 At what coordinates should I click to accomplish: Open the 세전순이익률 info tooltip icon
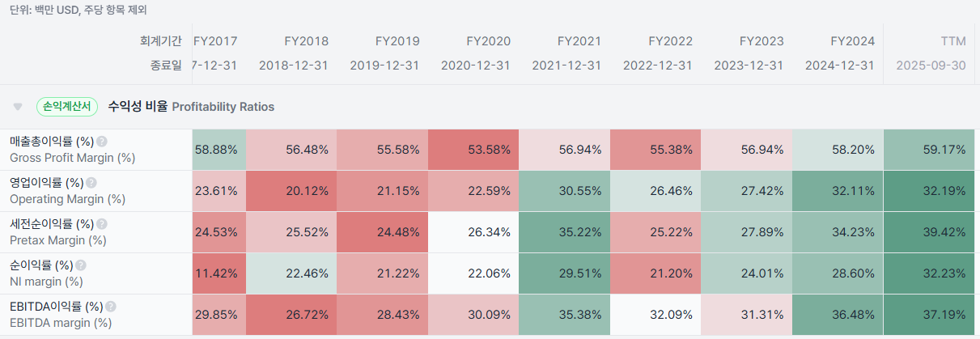coord(102,224)
